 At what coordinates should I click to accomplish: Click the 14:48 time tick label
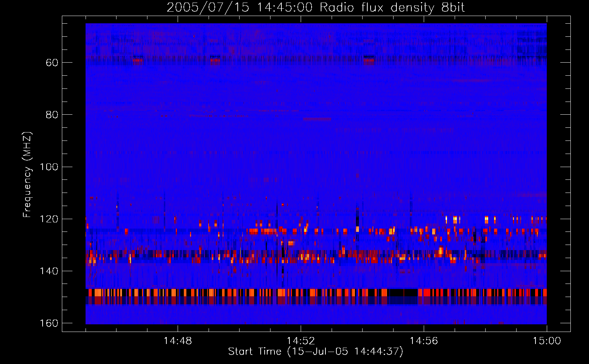click(178, 341)
